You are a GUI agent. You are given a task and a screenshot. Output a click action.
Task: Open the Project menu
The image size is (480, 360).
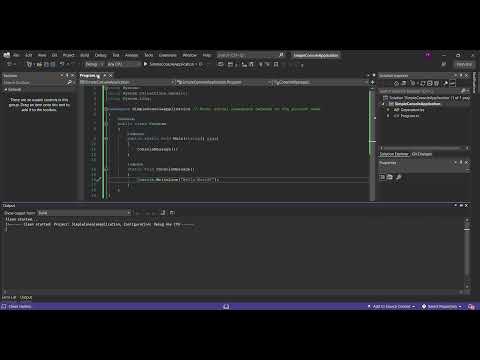(x=69, y=55)
